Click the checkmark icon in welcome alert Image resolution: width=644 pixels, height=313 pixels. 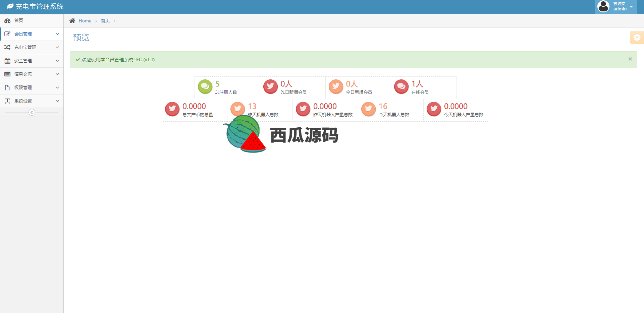[x=78, y=60]
